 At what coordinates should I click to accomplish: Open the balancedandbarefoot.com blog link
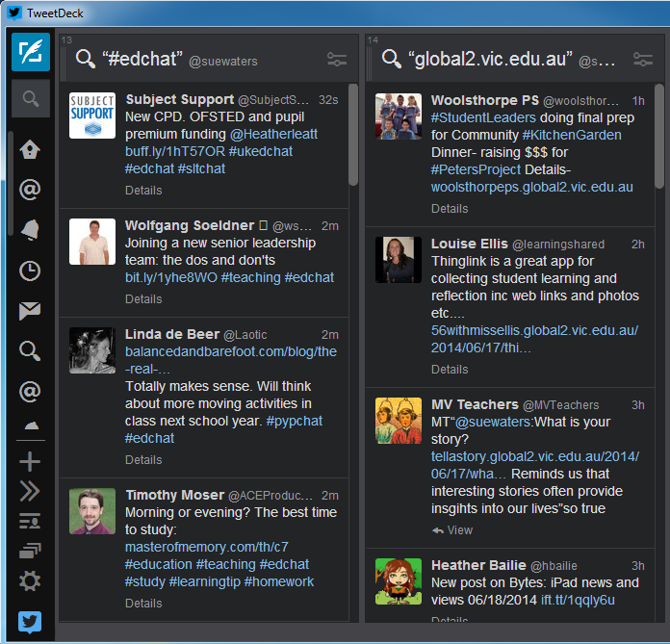pos(231,360)
